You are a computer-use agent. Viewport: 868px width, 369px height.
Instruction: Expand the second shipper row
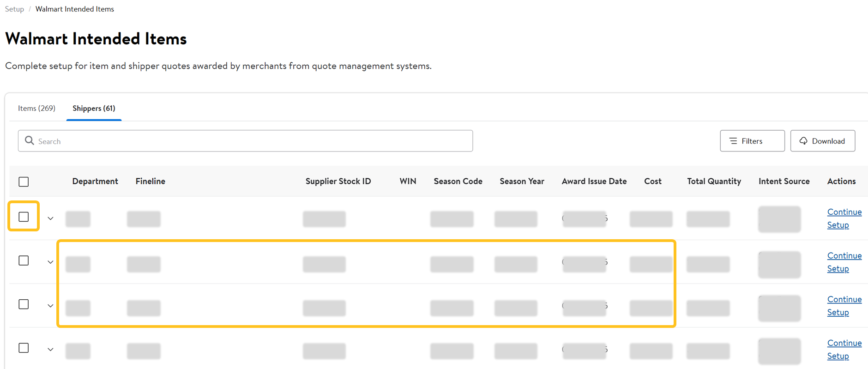[x=50, y=262]
